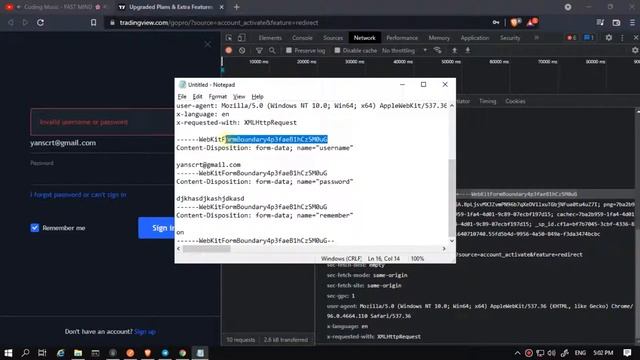640x360 pixels.
Task: Close the TradingView sign-in dialog
Action: click(x=208, y=44)
